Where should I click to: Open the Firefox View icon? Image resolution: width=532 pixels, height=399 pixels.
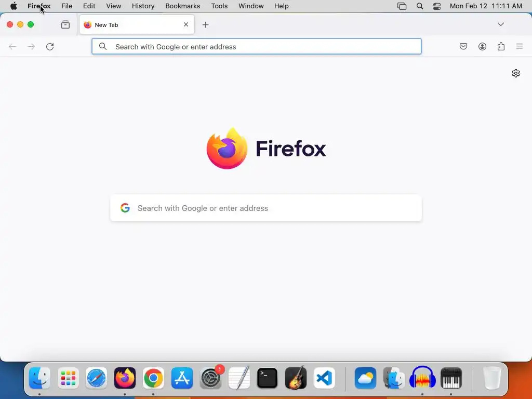click(65, 24)
